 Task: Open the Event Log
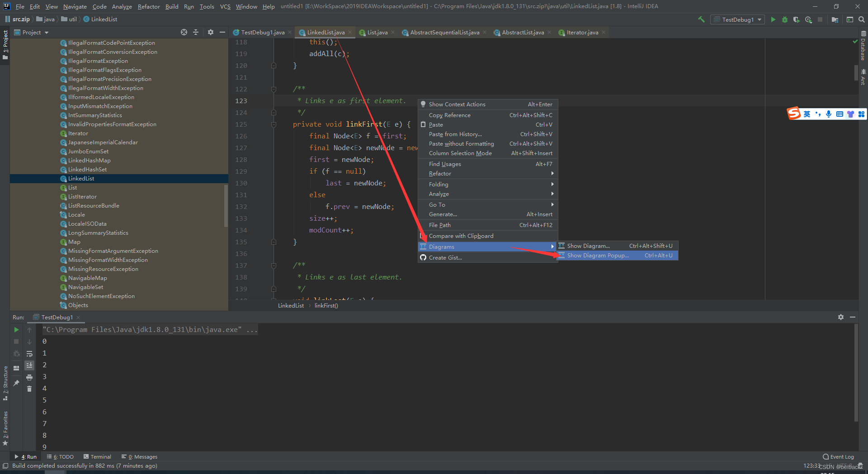(839, 457)
